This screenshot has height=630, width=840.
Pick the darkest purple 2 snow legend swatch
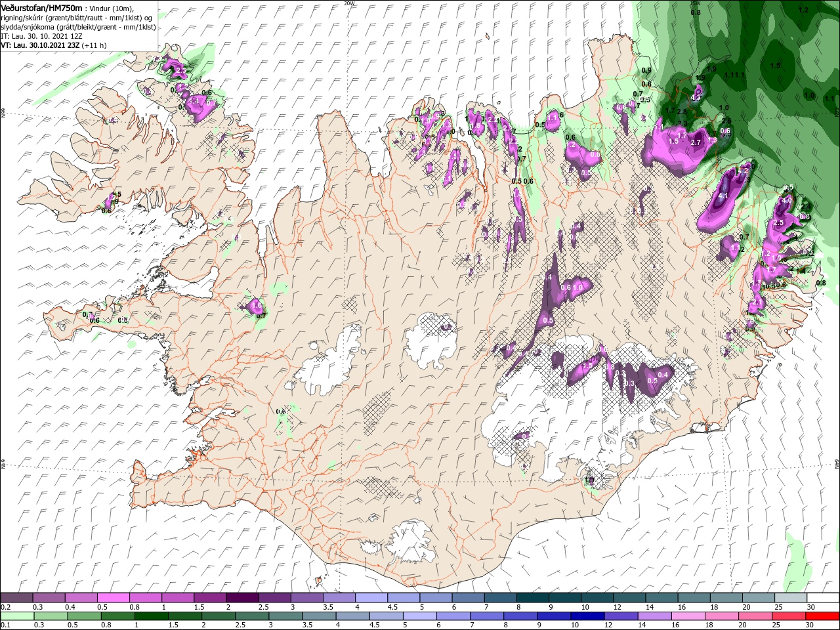pyautogui.click(x=241, y=598)
